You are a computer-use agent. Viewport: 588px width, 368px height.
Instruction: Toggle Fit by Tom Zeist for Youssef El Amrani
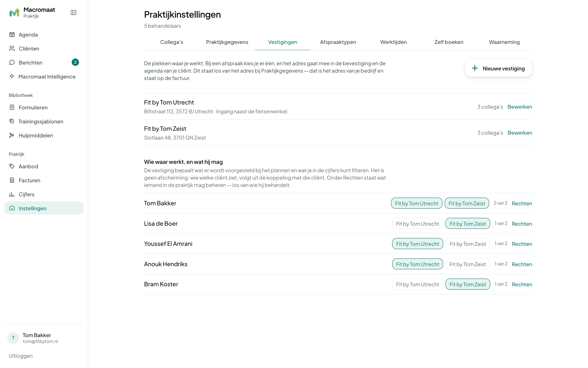468,244
